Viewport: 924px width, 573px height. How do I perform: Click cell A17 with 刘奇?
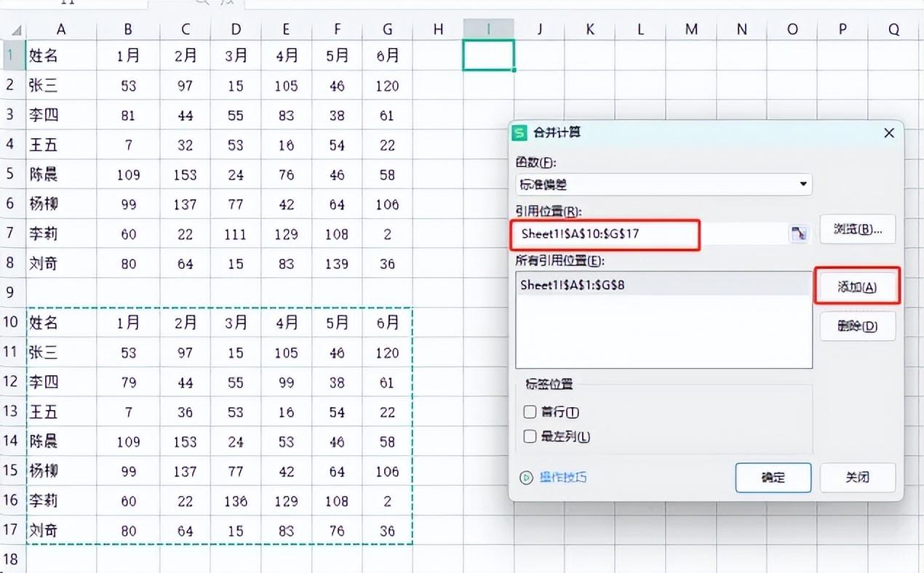[x=61, y=530]
